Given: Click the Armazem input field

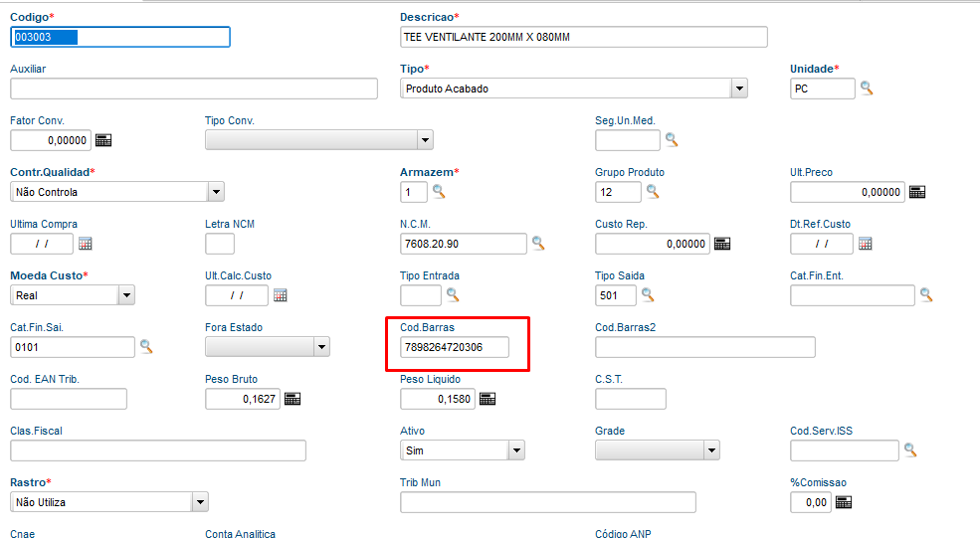Looking at the screenshot, I should pyautogui.click(x=414, y=192).
